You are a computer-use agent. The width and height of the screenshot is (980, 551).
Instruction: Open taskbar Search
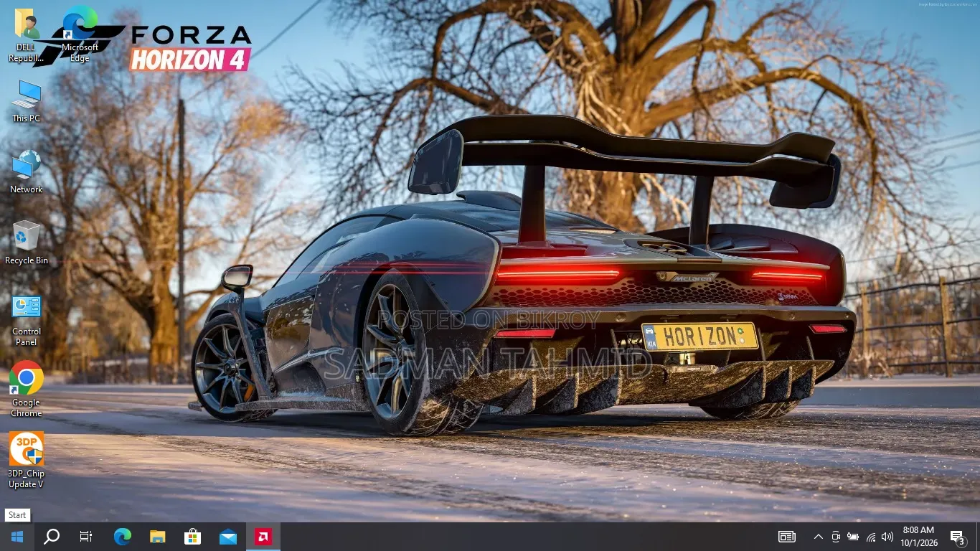[52, 537]
